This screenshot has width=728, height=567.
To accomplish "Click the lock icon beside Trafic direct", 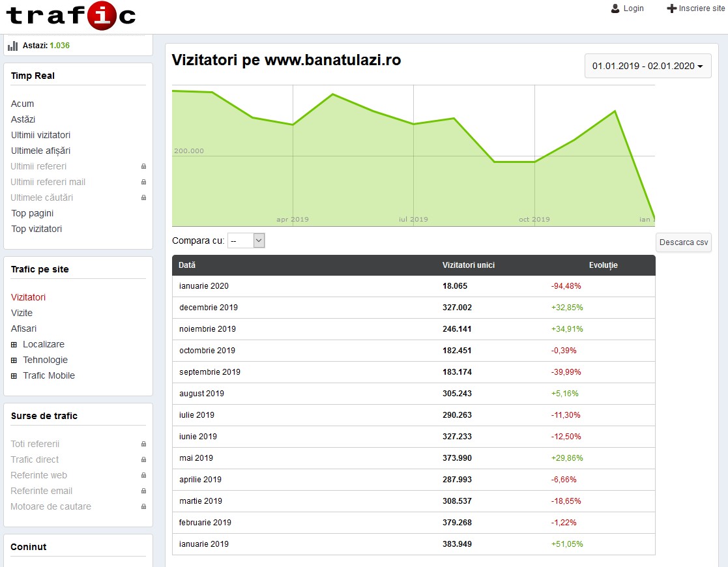I will (143, 460).
